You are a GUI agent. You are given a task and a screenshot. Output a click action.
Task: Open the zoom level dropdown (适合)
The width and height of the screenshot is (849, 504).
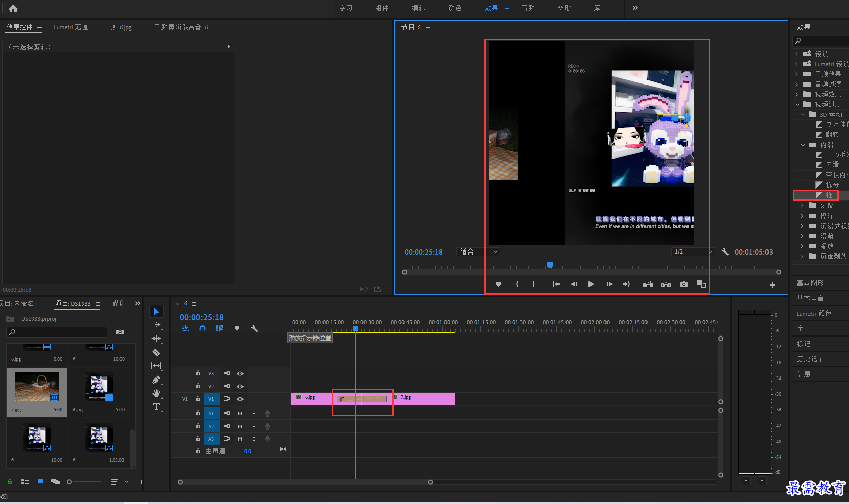(x=478, y=251)
